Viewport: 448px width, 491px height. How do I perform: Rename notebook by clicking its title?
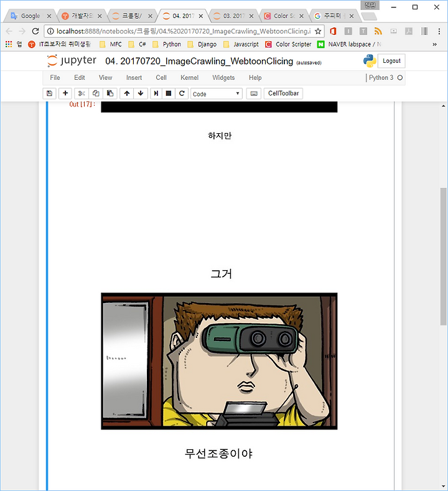199,61
